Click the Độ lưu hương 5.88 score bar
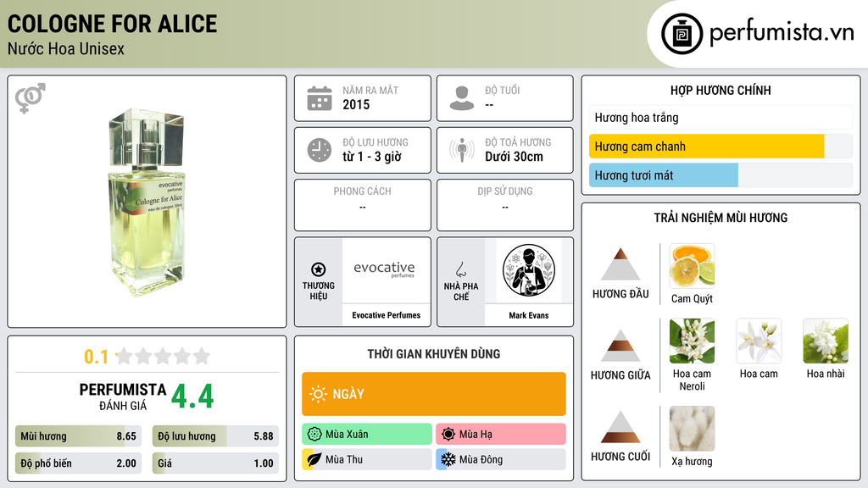The height and width of the screenshot is (488, 868). (215, 436)
